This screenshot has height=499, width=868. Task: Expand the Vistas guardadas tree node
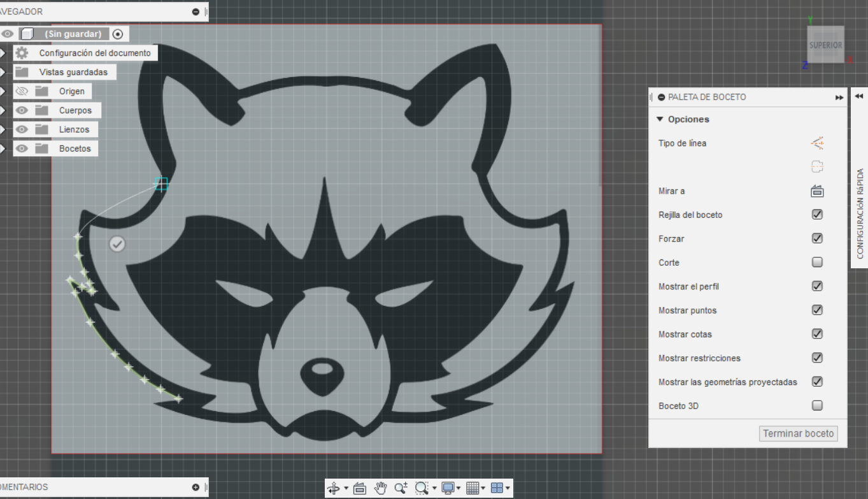3,72
